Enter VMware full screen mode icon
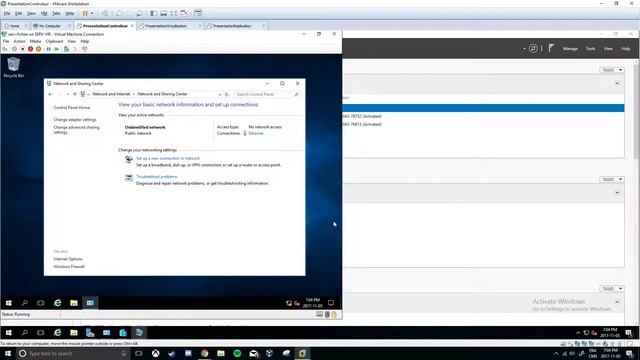This screenshot has width=640, height=360. (174, 13)
